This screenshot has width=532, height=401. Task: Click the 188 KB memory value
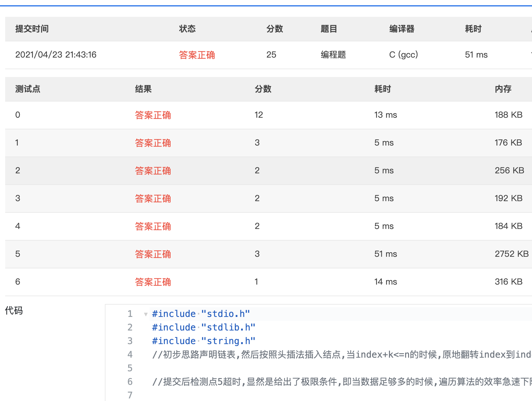tap(508, 115)
